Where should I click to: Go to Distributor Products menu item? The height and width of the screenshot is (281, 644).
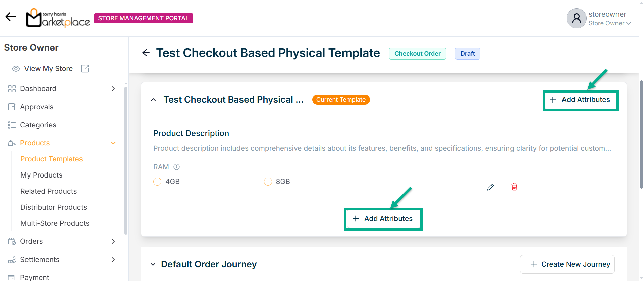[54, 207]
